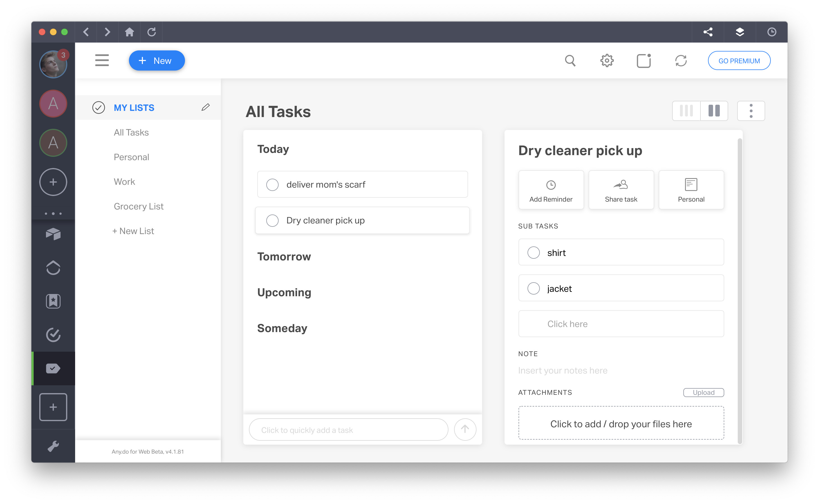This screenshot has width=819, height=504.
Task: Select the Grocery List from sidebar
Action: click(139, 206)
